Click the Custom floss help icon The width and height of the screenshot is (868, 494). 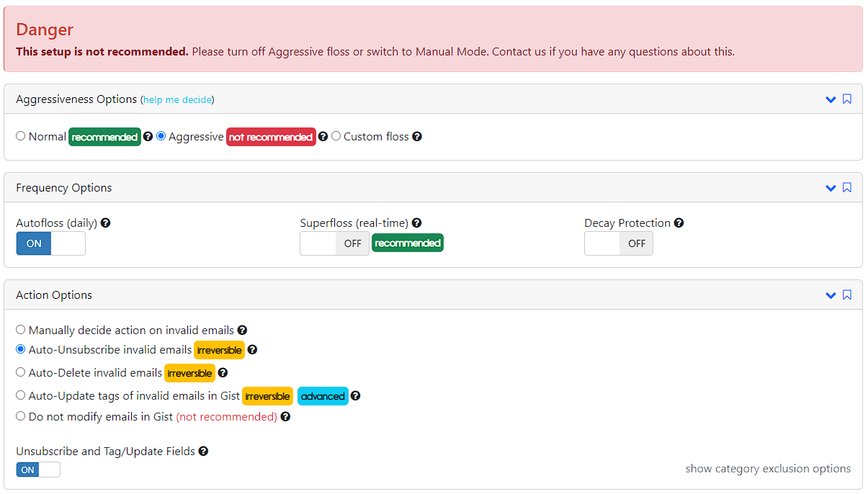[417, 136]
